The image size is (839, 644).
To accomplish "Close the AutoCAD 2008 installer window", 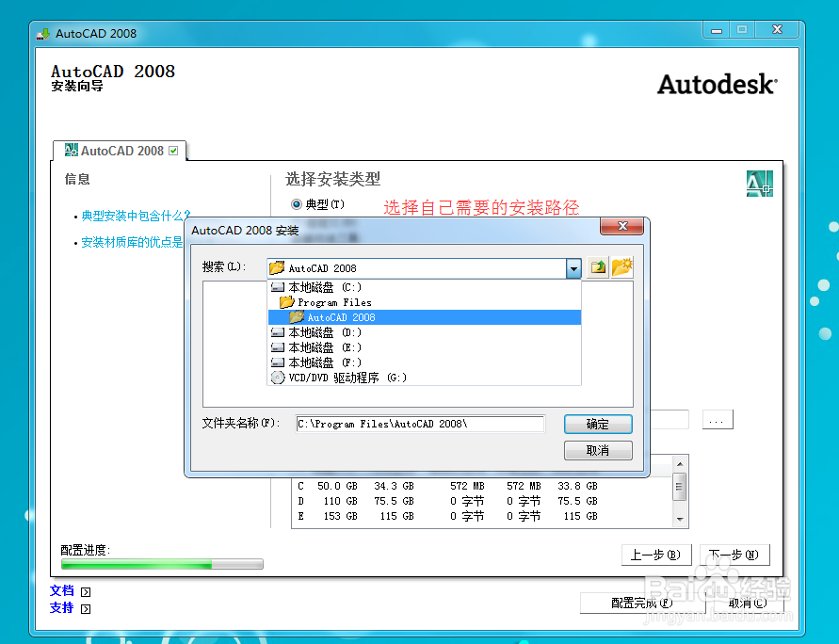I will [778, 30].
